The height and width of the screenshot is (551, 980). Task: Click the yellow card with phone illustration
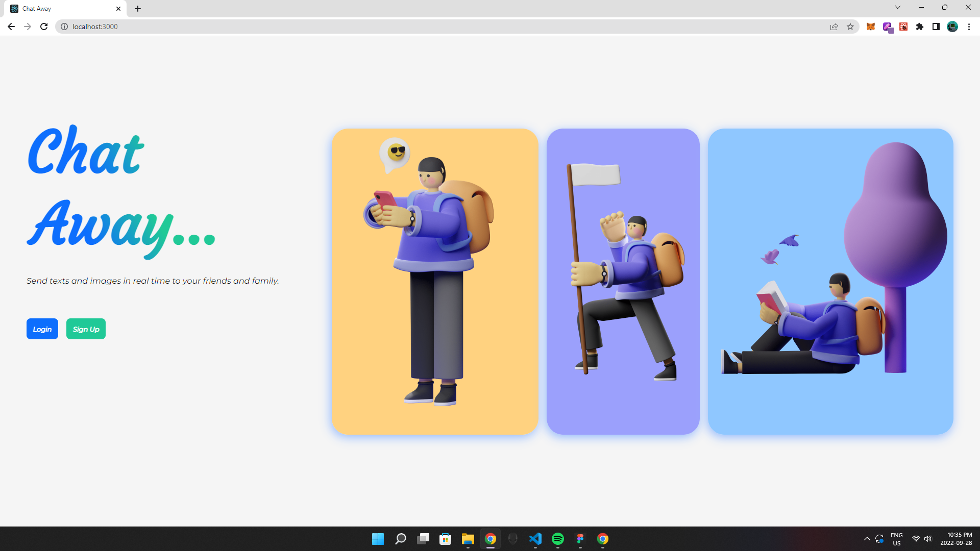[x=435, y=282]
